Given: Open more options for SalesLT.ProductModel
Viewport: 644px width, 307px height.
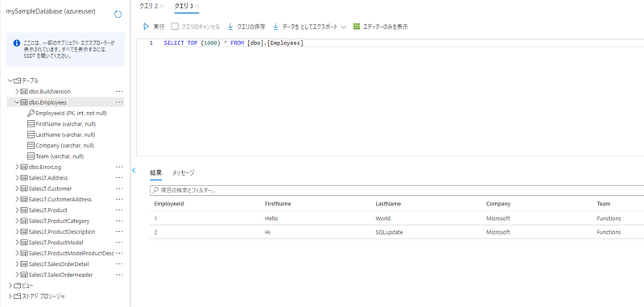Looking at the screenshot, I should [119, 243].
